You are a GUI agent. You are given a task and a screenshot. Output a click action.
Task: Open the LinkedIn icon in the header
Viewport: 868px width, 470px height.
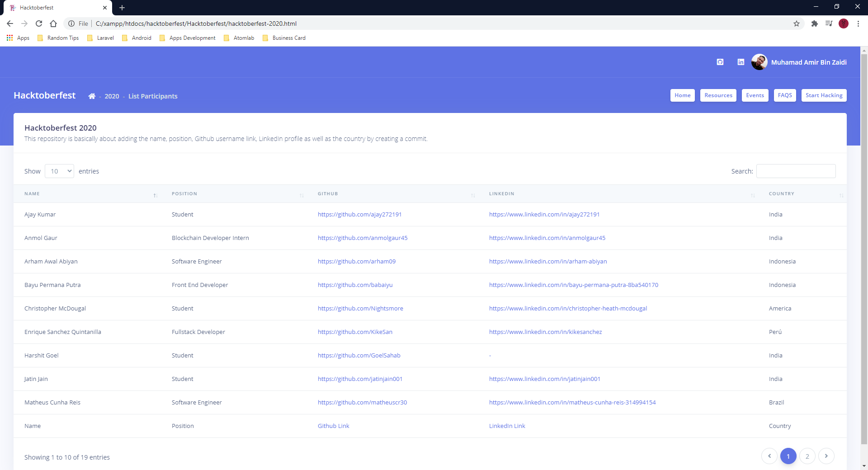pyautogui.click(x=741, y=62)
